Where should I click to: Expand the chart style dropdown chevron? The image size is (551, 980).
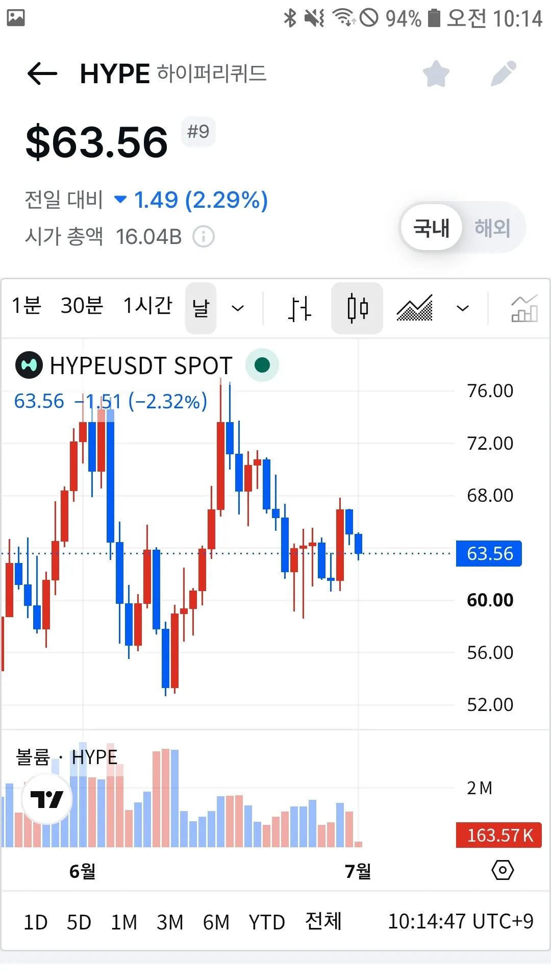[462, 308]
